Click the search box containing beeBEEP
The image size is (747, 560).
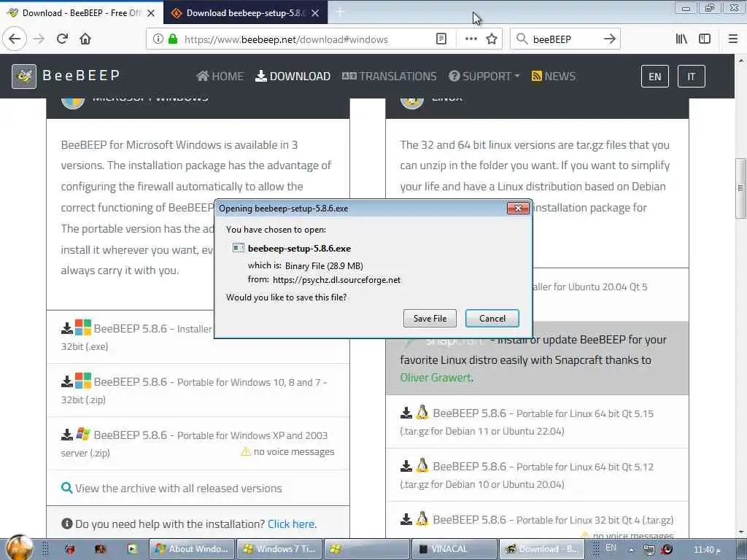565,39
